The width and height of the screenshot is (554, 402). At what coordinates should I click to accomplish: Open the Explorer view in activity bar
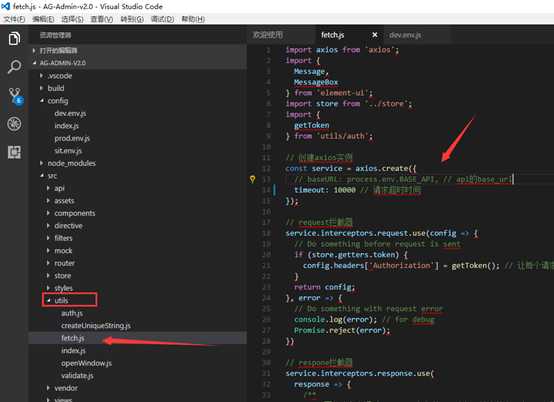[14, 39]
